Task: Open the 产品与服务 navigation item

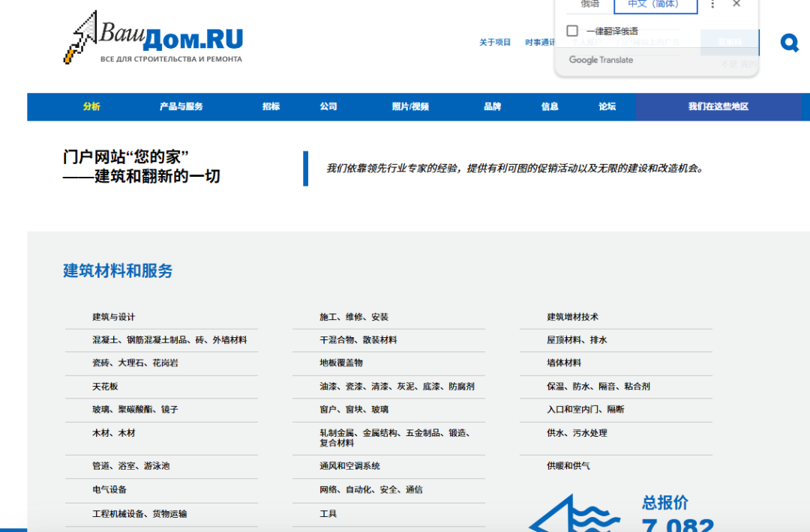Action: pos(181,107)
